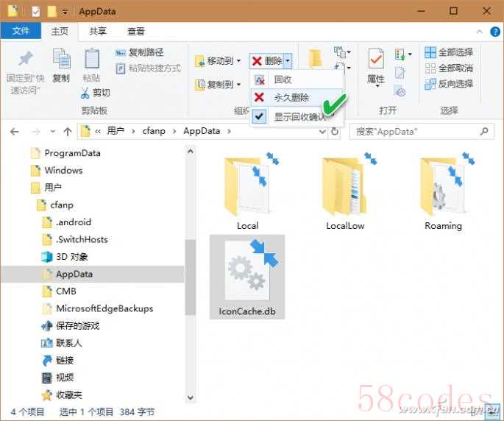Select Paste Shortcut (粘贴快捷方式)
This screenshot has height=421, width=504.
point(148,68)
